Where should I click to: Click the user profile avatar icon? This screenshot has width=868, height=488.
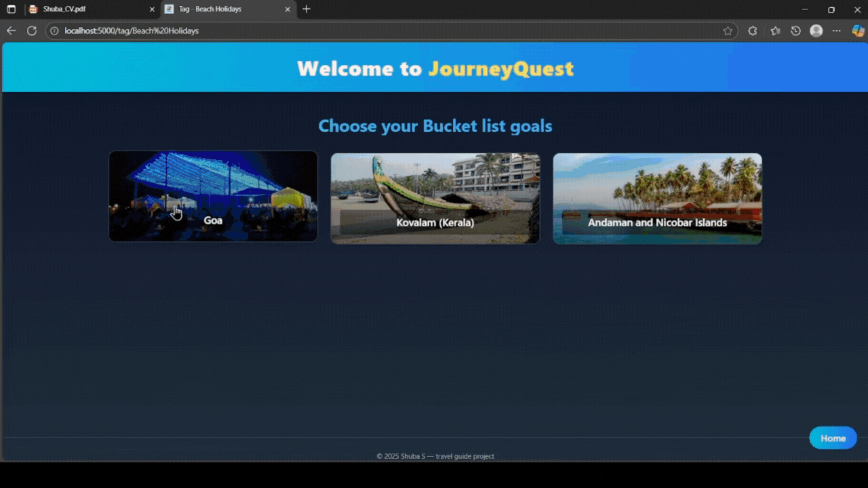[816, 30]
